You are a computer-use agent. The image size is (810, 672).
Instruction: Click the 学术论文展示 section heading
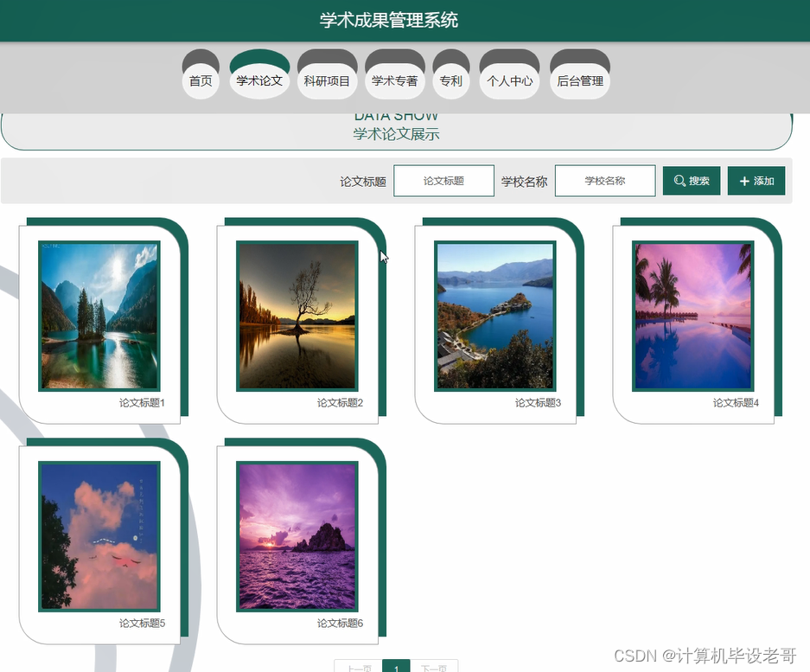click(396, 134)
